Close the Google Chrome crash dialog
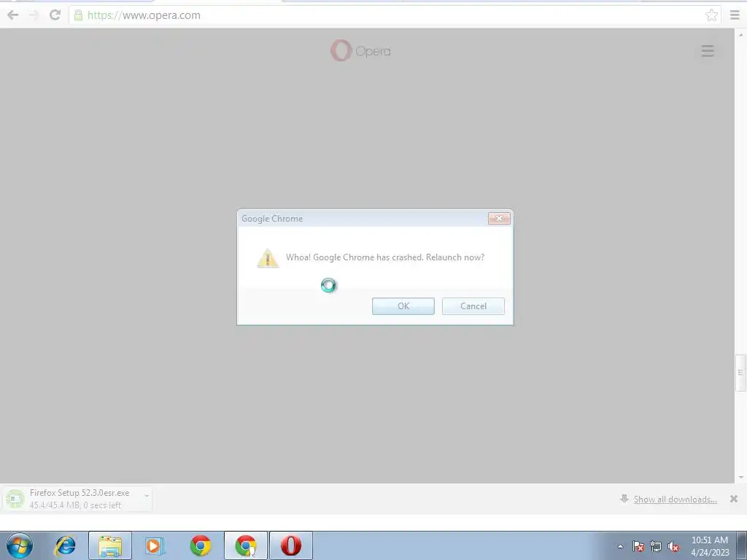 pos(499,218)
